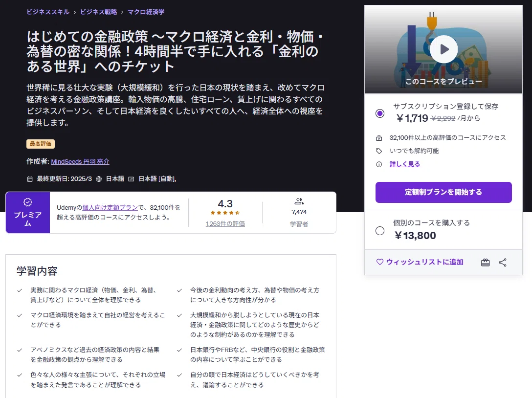532x398 pixels.
Task: Click the アベノミクスなど過去の経済政策 learning item
Action: click(x=95, y=354)
